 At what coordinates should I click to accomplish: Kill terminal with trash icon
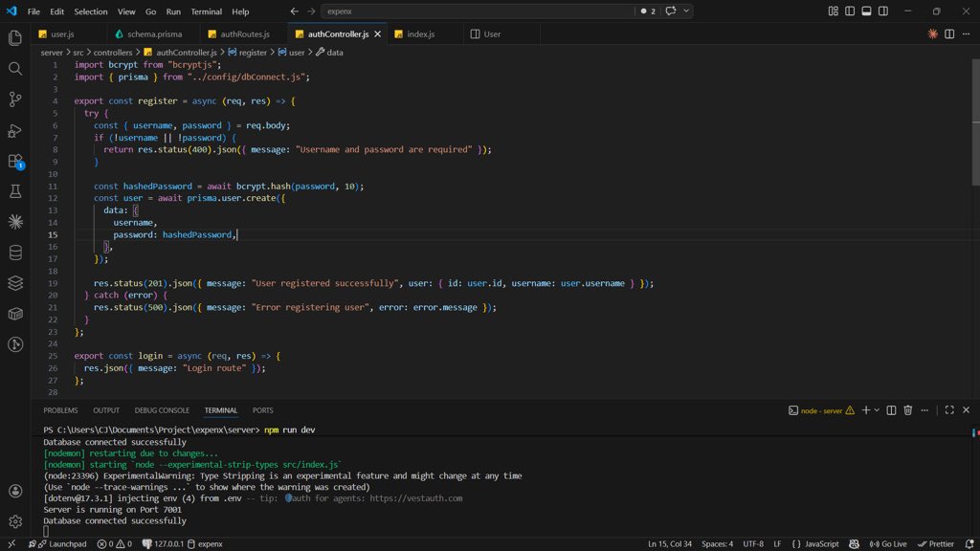click(x=908, y=410)
